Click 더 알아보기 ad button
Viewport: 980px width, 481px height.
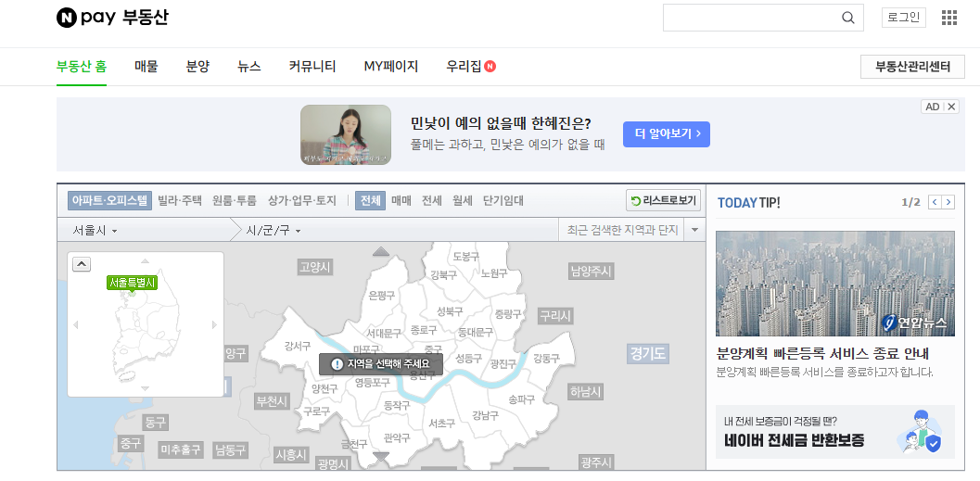[x=667, y=134]
